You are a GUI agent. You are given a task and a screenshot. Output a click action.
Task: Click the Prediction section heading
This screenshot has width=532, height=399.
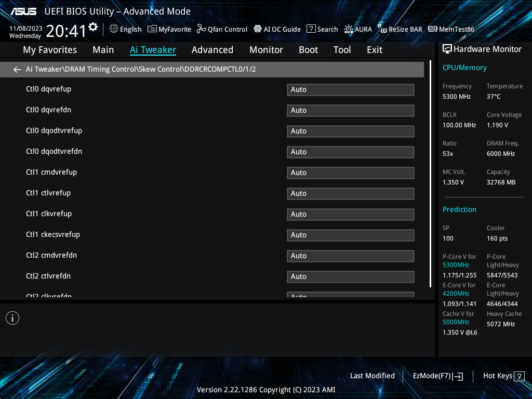tap(459, 210)
